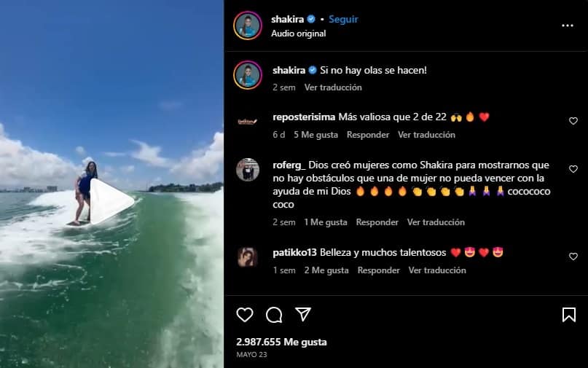Image resolution: width=588 pixels, height=368 pixels.
Task: Tap the heart beside patikko13's comment
Action: 573,257
